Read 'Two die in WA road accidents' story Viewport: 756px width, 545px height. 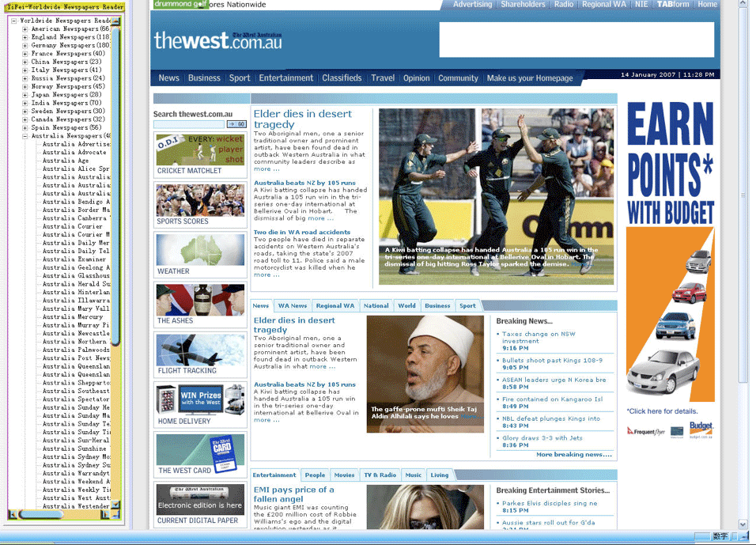point(302,232)
